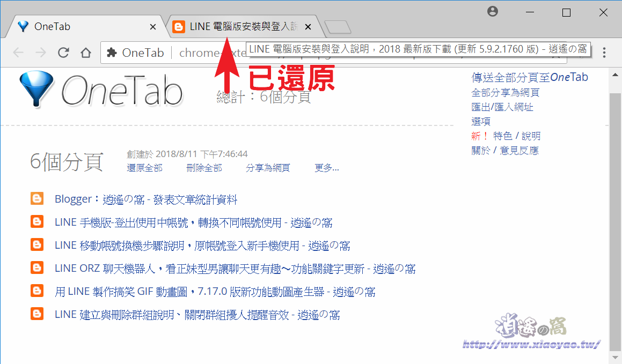The width and height of the screenshot is (622, 364).
Task: Open a new browser tab
Action: (338, 27)
